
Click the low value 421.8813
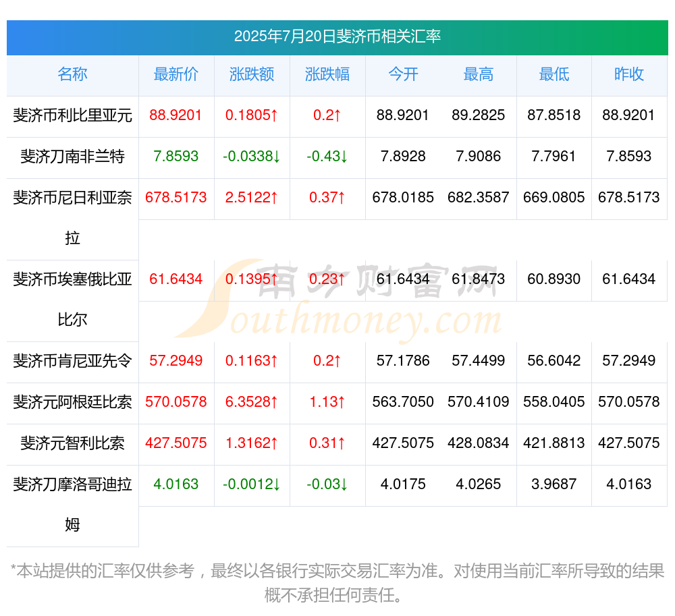554,443
